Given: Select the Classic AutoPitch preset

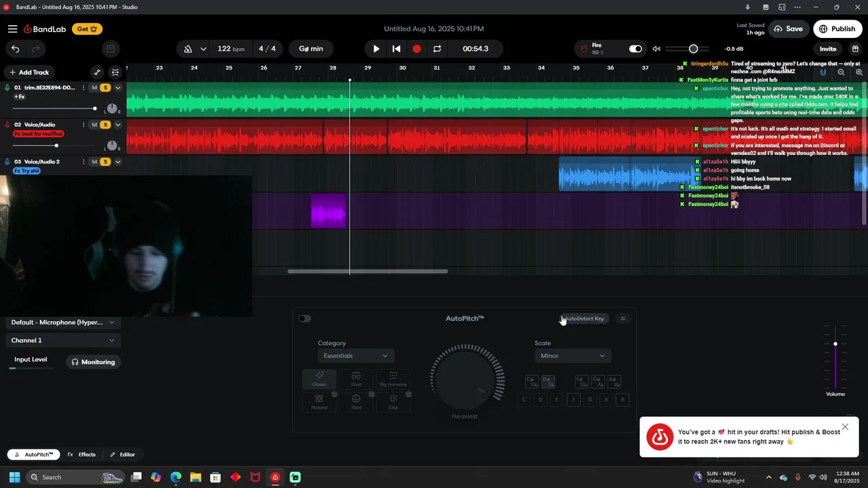Looking at the screenshot, I should [x=319, y=379].
